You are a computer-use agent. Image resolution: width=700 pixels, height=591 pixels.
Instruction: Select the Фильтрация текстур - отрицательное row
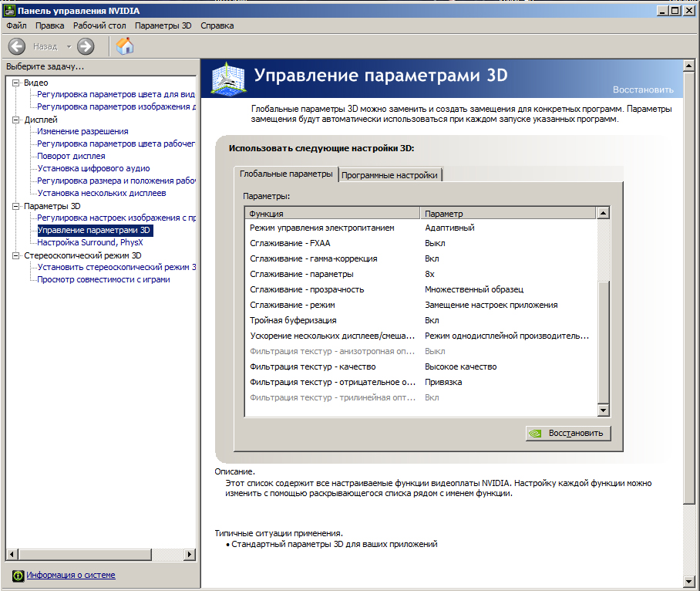pos(420,383)
